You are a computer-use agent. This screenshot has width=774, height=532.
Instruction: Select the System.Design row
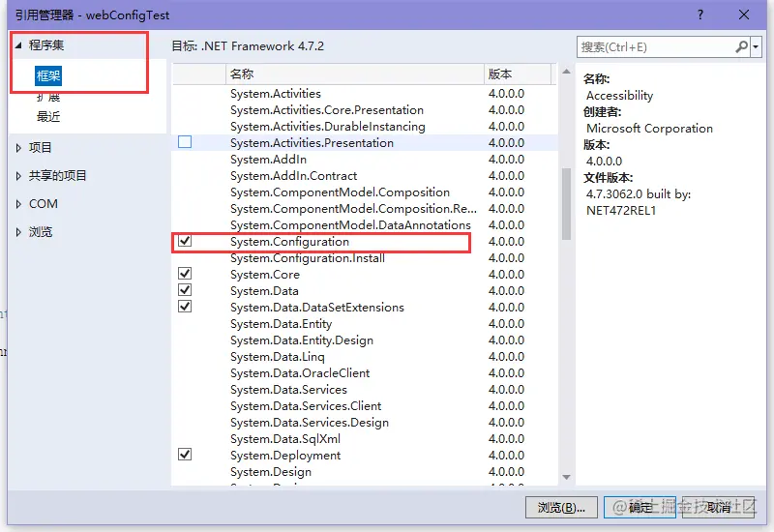365,472
